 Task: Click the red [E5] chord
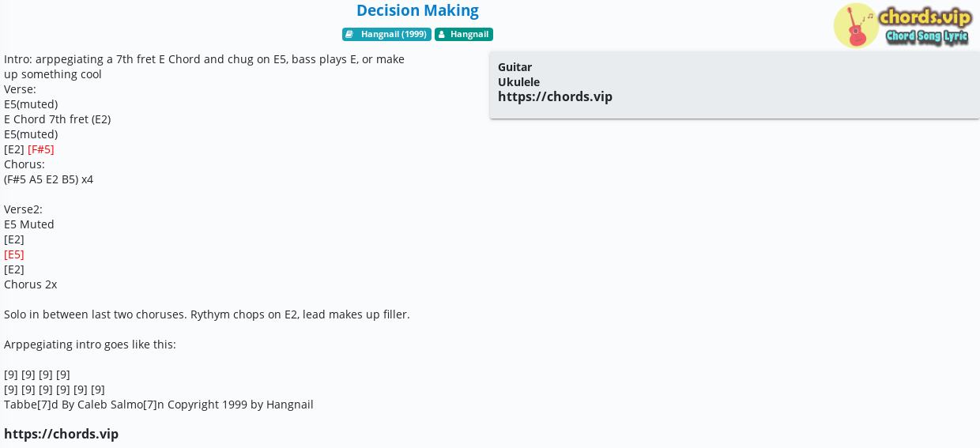[14, 254]
